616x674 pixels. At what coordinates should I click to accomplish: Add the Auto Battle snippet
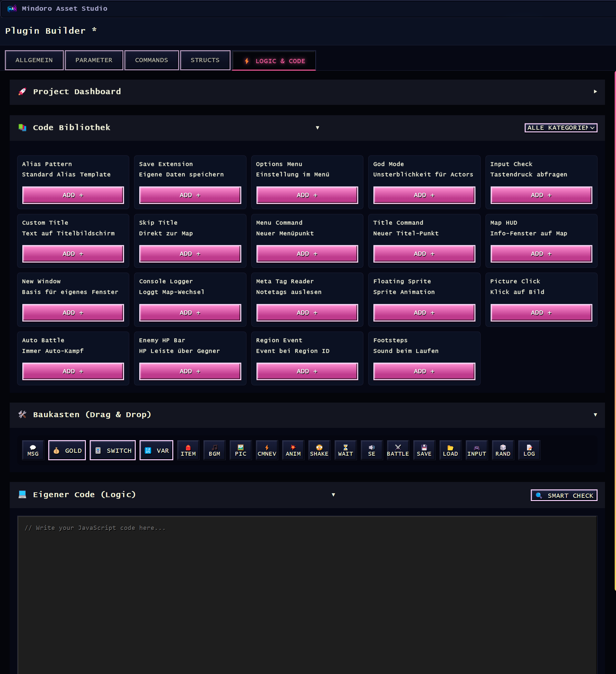pos(73,371)
